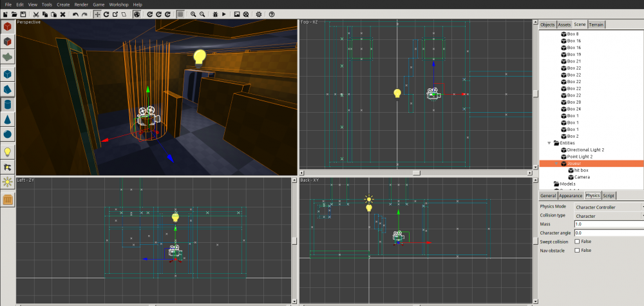Click the Play game arrow icon

click(x=223, y=14)
